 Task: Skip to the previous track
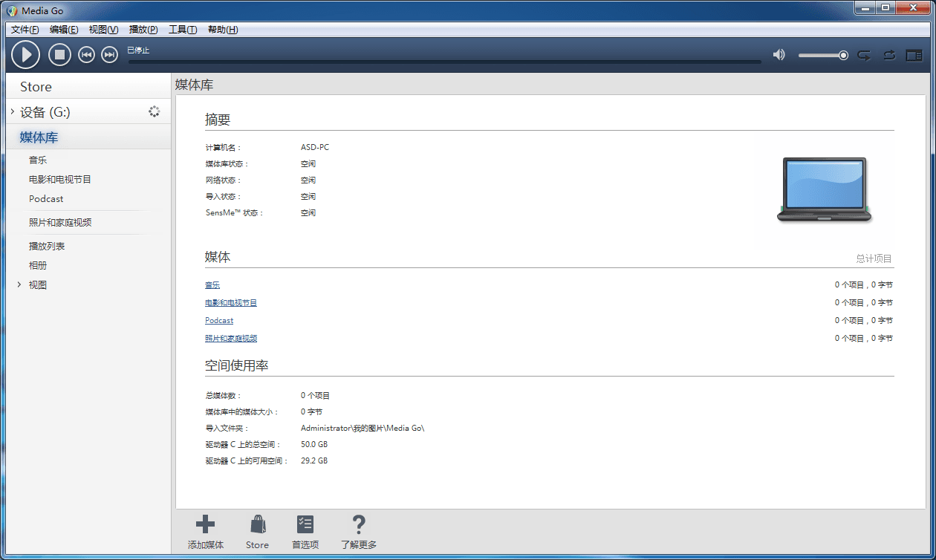[x=87, y=55]
